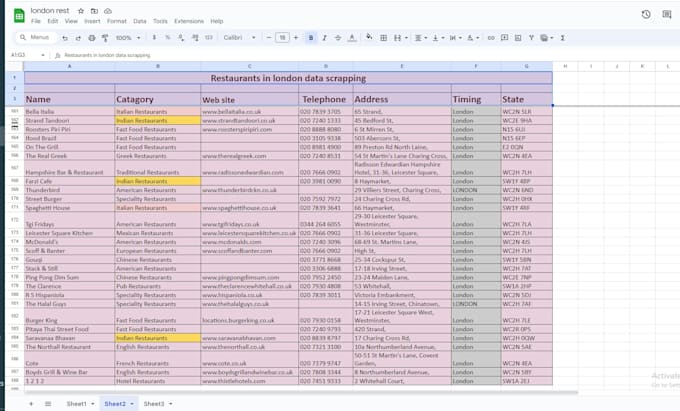Screen dimensions: 680x411
Task: Open more number formats (123)
Action: 209,38
